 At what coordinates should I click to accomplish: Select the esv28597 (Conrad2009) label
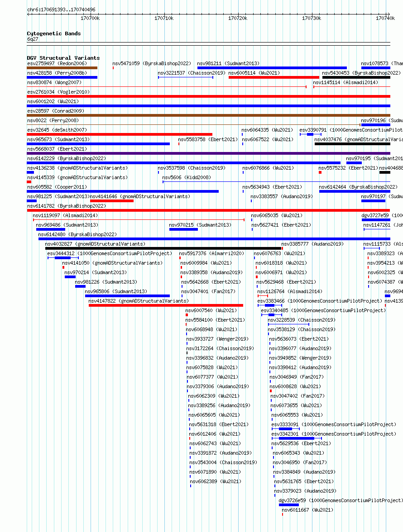tap(56, 111)
